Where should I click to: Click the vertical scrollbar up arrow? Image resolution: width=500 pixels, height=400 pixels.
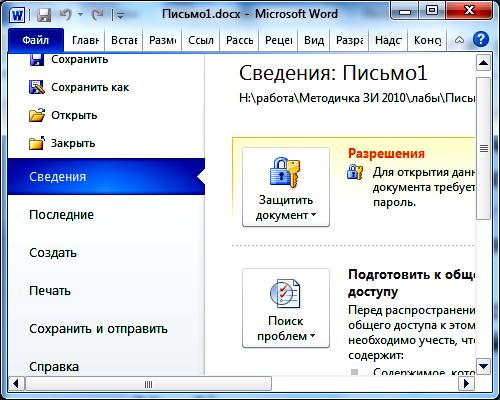(x=483, y=63)
